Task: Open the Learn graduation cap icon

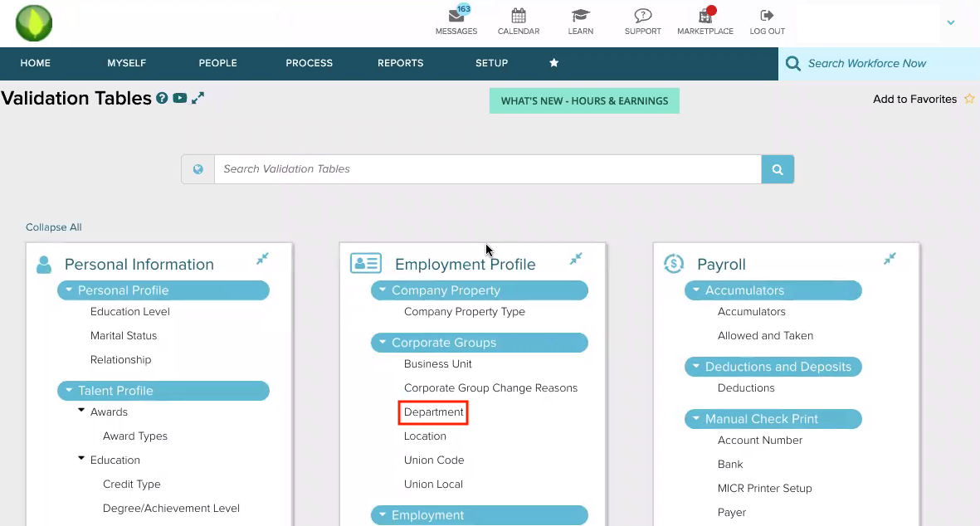Action: (x=581, y=16)
